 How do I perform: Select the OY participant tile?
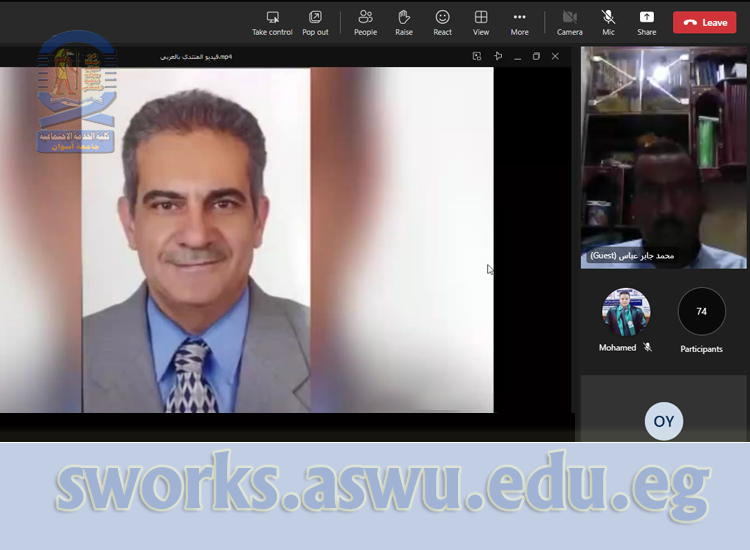pos(664,421)
